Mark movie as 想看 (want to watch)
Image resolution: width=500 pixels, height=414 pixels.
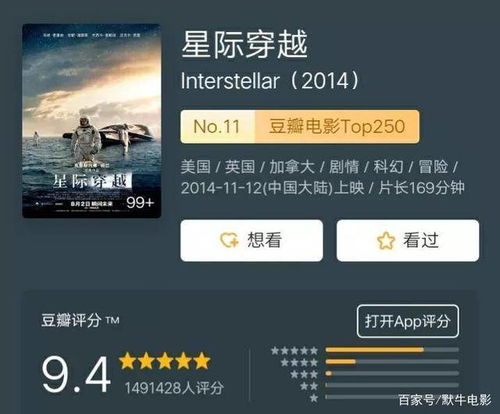252,240
